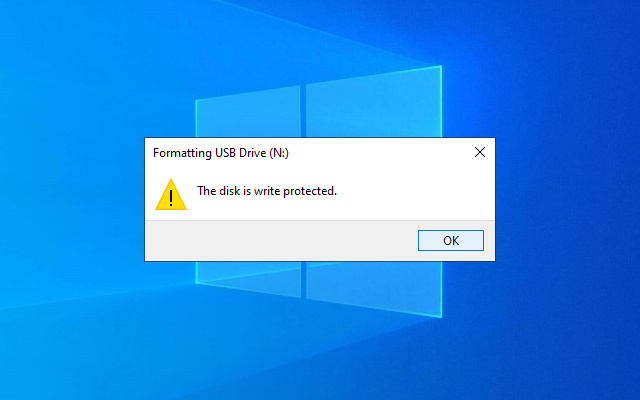Click the Windows logo upper-left wallpaper pane
Screen dimensions: 640x400
click(x=249, y=114)
